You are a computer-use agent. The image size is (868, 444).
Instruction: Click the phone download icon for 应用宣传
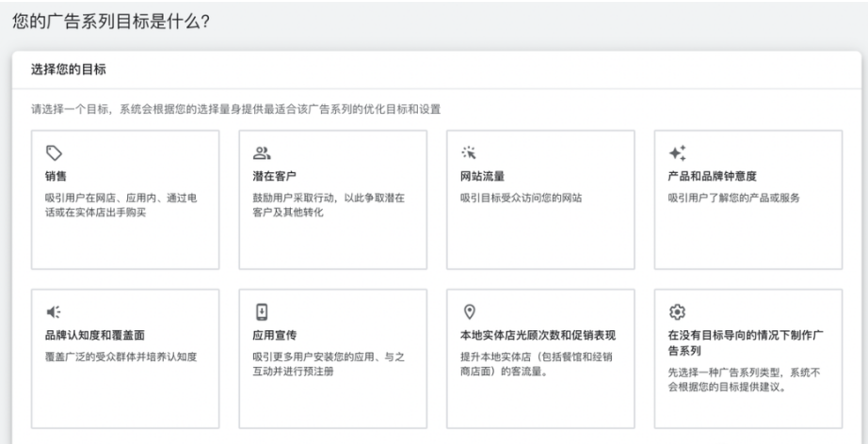[x=263, y=312]
